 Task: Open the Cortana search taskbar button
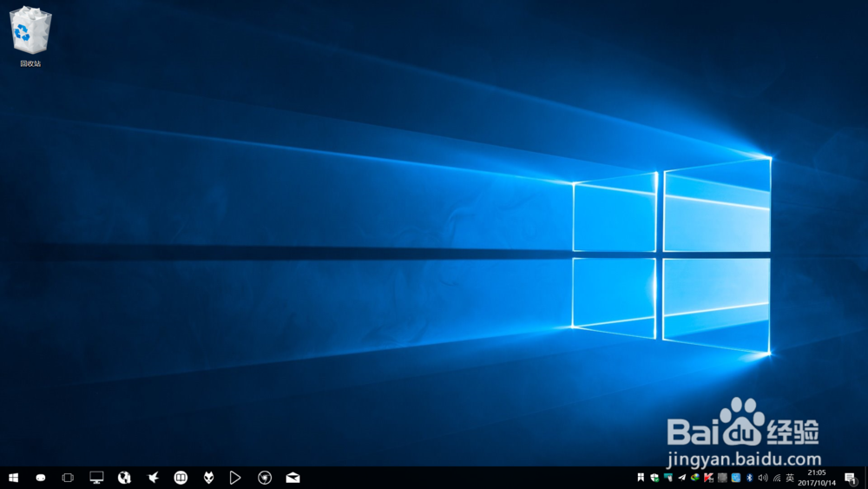(41, 478)
